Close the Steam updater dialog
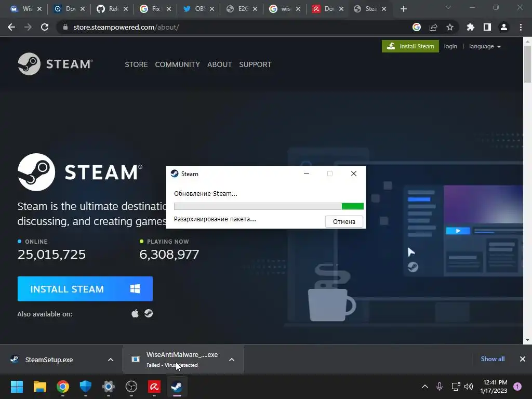532x399 pixels. point(353,174)
